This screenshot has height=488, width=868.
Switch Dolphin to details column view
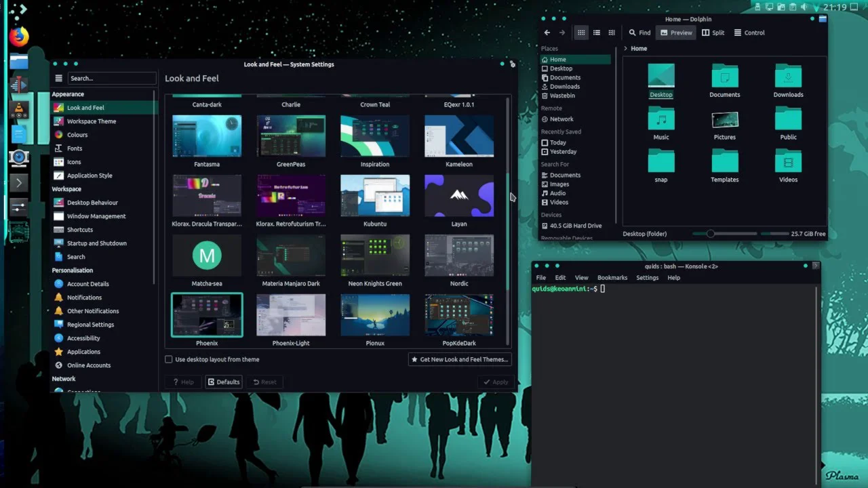(x=612, y=33)
